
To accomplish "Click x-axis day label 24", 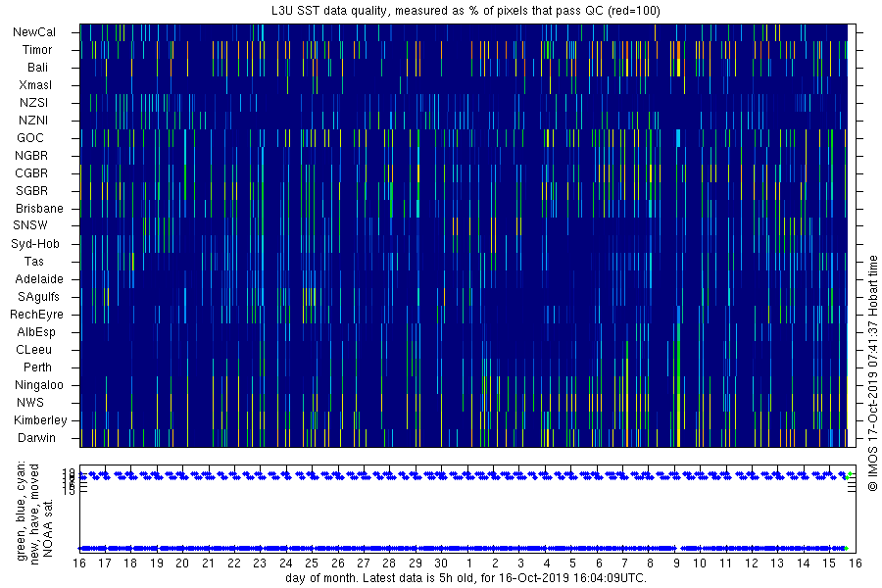I will [x=286, y=563].
